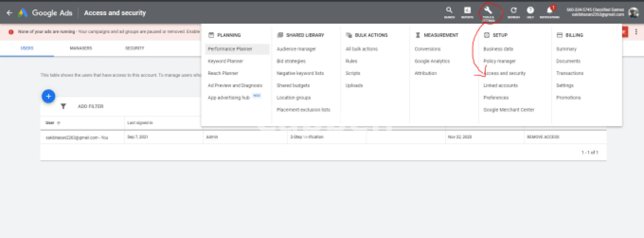Open Conversions under Measurement
The height and width of the screenshot is (238, 644).
[427, 49]
